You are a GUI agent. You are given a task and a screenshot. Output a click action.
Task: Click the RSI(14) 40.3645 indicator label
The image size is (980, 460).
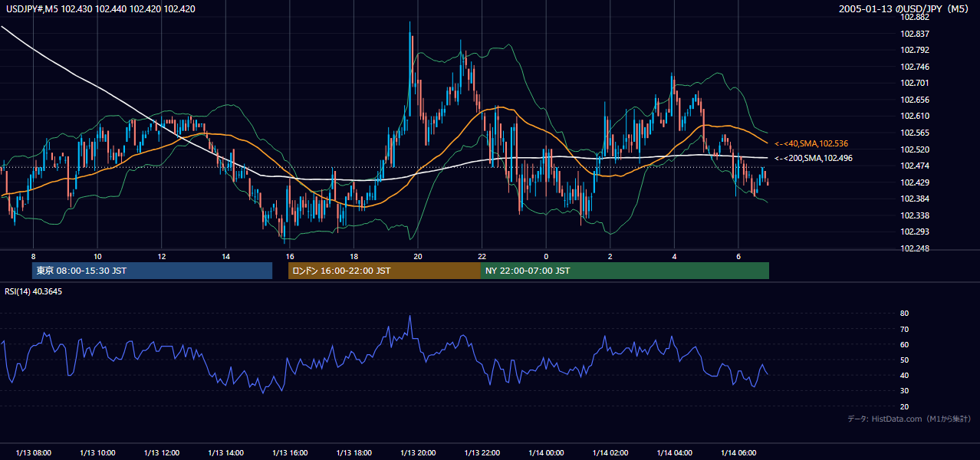pos(34,291)
